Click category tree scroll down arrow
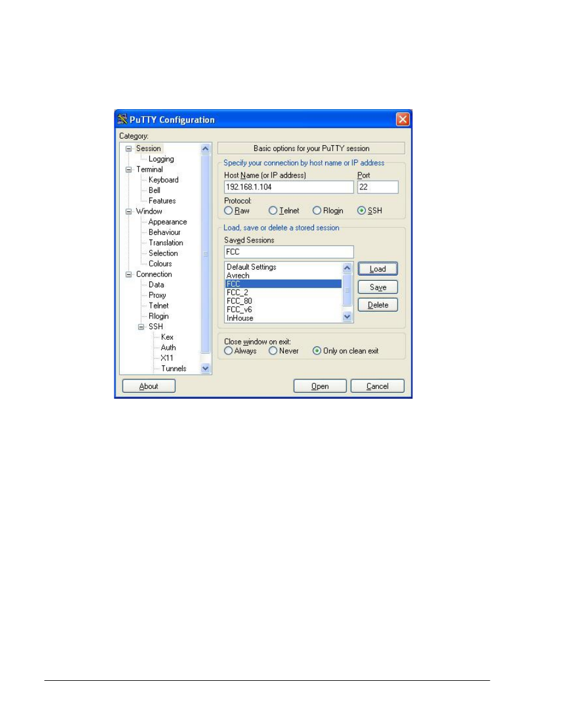 click(x=205, y=369)
